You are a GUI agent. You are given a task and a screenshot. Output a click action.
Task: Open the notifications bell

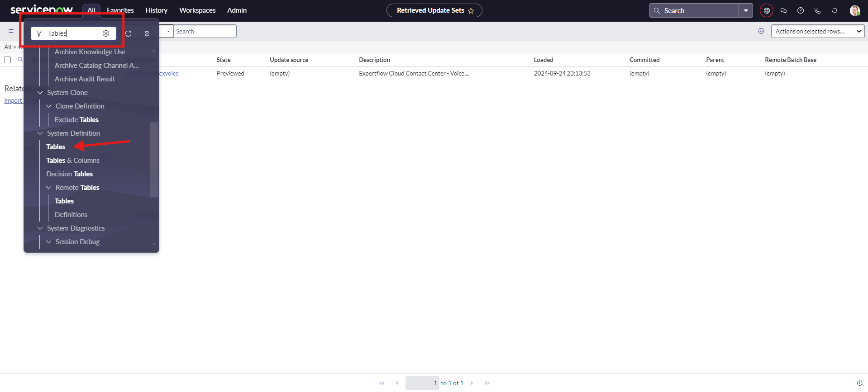coord(835,10)
